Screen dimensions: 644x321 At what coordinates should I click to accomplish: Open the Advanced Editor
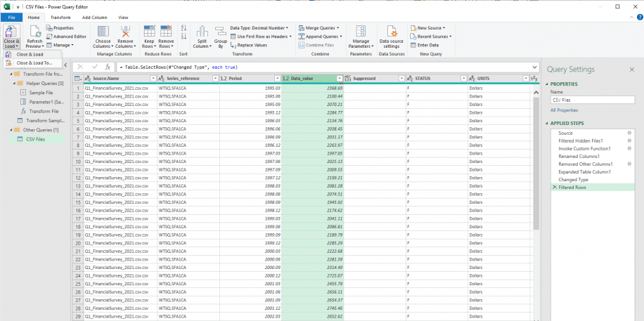66,36
